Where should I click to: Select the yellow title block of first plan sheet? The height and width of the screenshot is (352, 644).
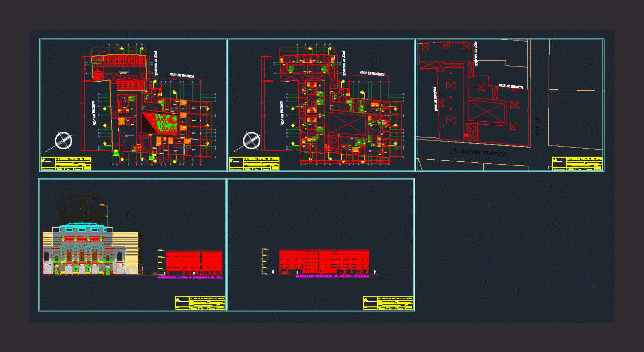click(66, 163)
